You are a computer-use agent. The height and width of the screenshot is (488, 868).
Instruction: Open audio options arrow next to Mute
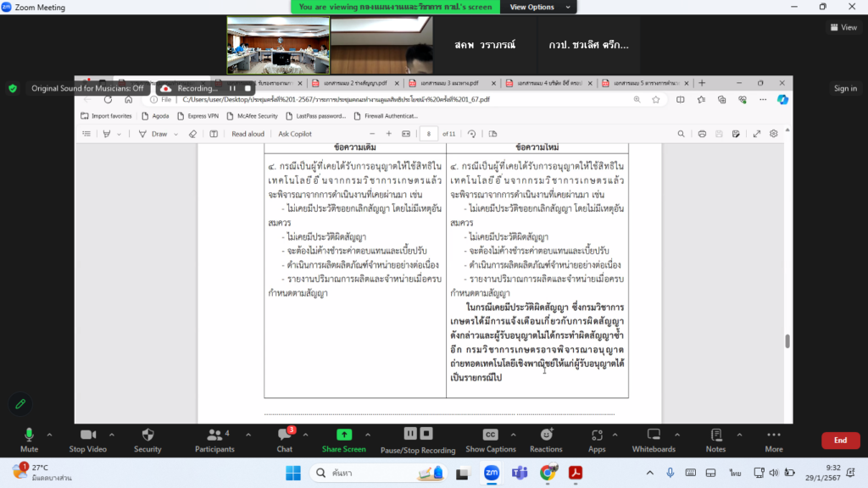click(49, 435)
